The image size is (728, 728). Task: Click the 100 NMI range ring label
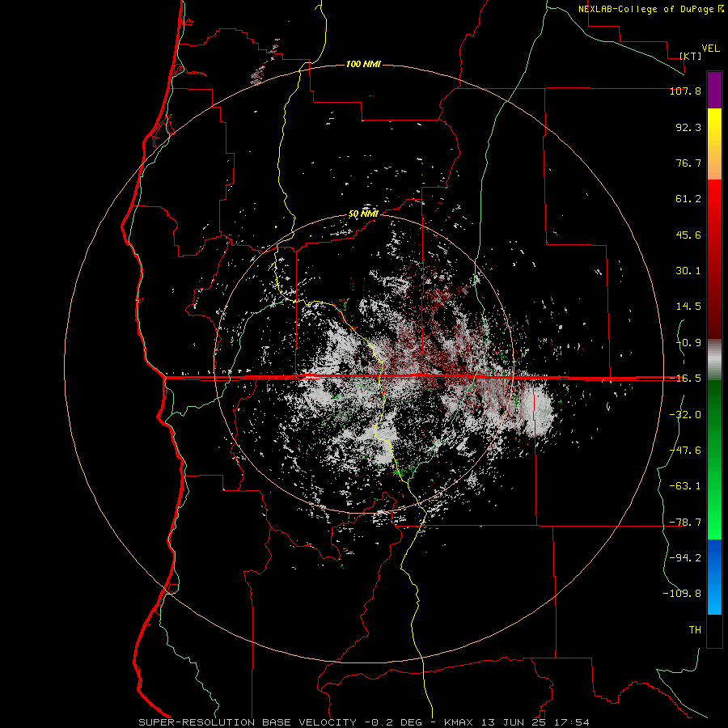coord(363,64)
